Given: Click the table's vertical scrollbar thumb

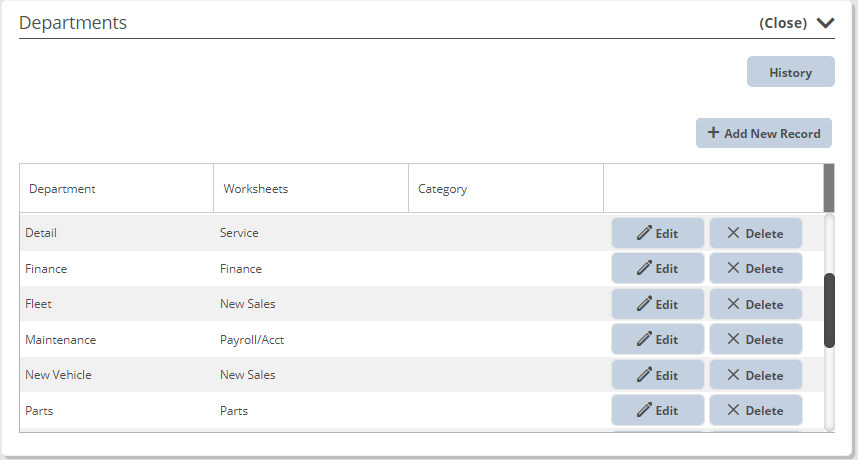Looking at the screenshot, I should [829, 310].
